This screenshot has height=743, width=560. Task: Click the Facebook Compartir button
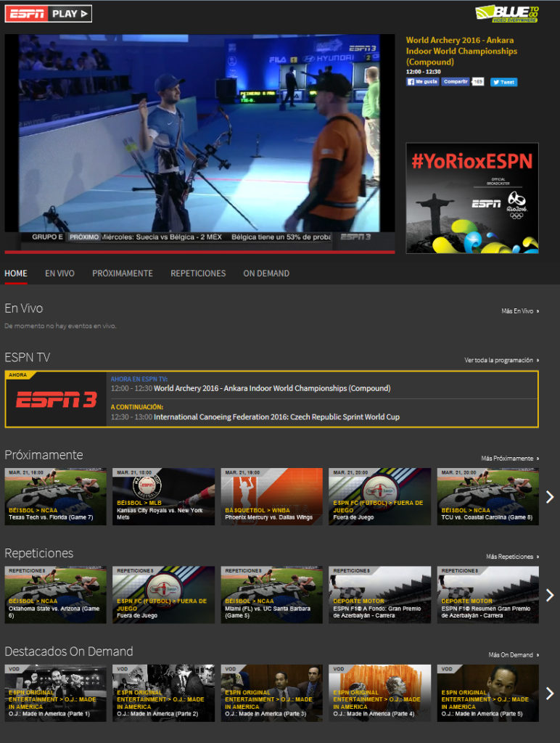point(456,82)
